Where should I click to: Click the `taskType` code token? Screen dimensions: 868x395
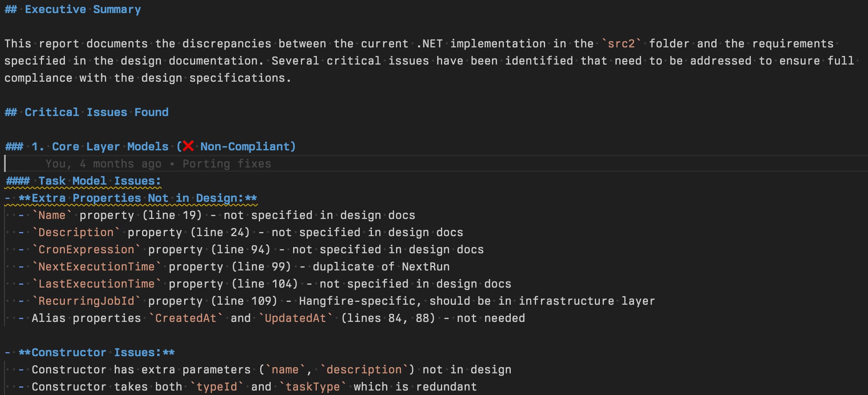point(313,387)
